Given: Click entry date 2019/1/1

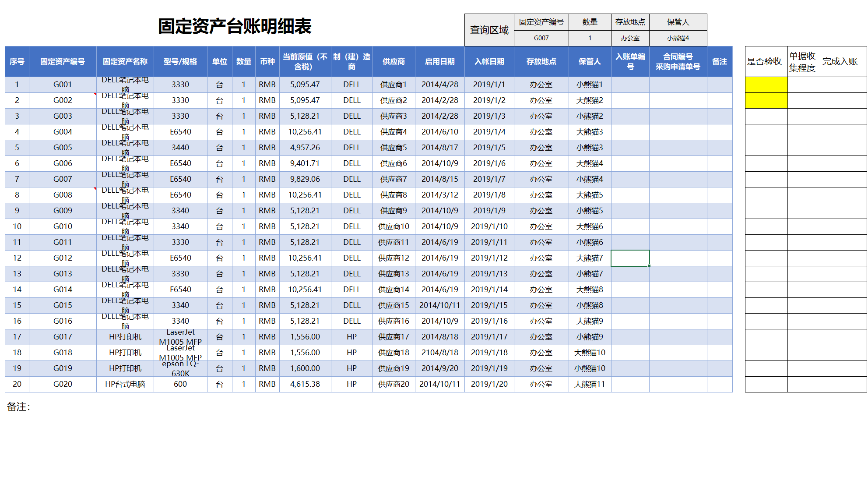Looking at the screenshot, I should pos(489,85).
